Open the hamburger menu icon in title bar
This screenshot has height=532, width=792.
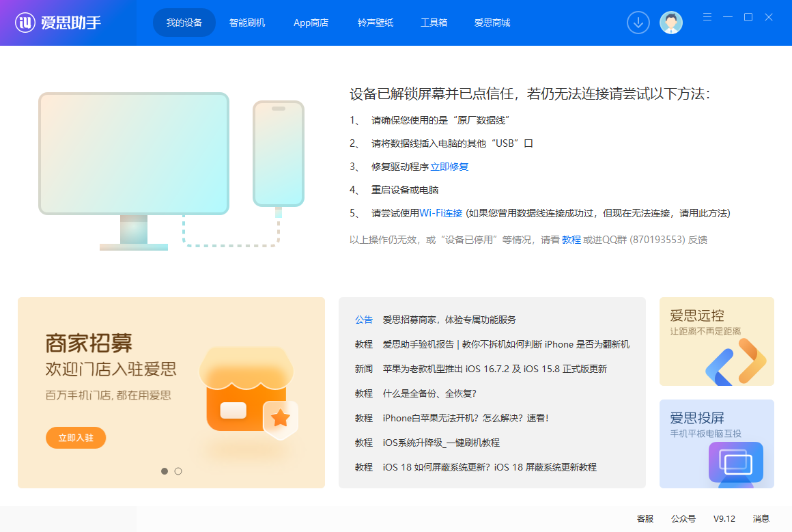[707, 17]
